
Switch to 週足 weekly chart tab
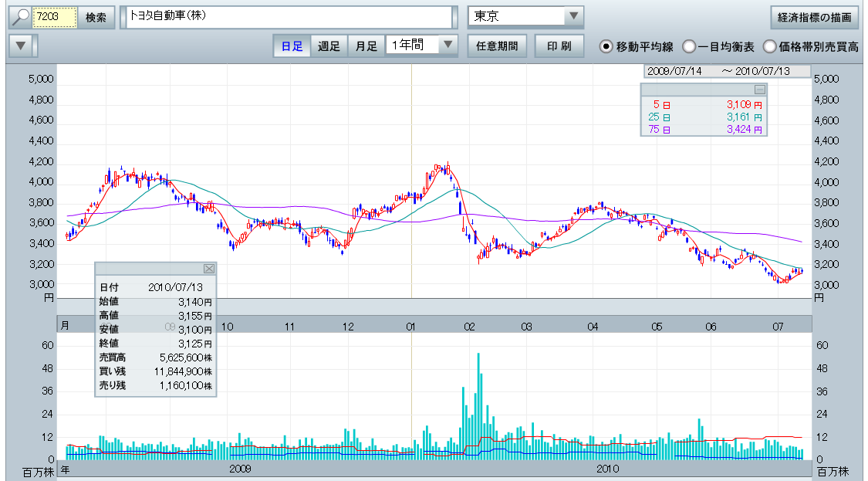click(329, 46)
